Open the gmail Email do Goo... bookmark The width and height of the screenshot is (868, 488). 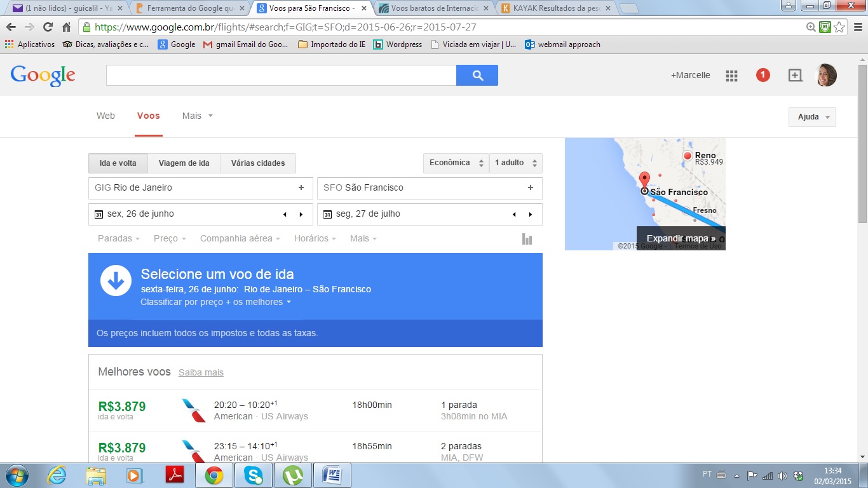pyautogui.click(x=245, y=44)
